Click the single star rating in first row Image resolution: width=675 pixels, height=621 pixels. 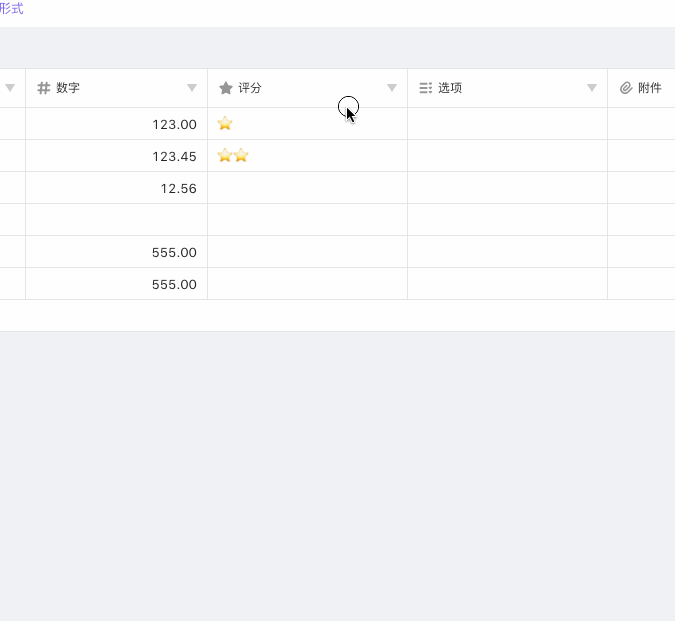225,124
